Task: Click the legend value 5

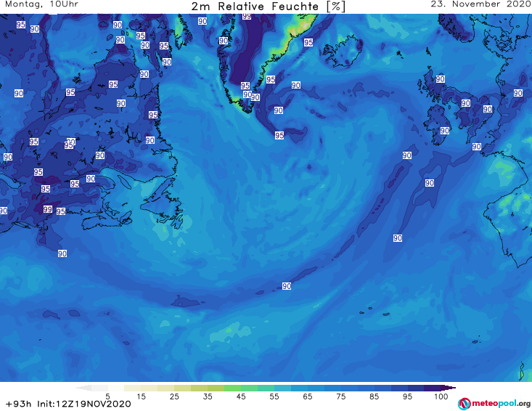Action: pos(107,396)
